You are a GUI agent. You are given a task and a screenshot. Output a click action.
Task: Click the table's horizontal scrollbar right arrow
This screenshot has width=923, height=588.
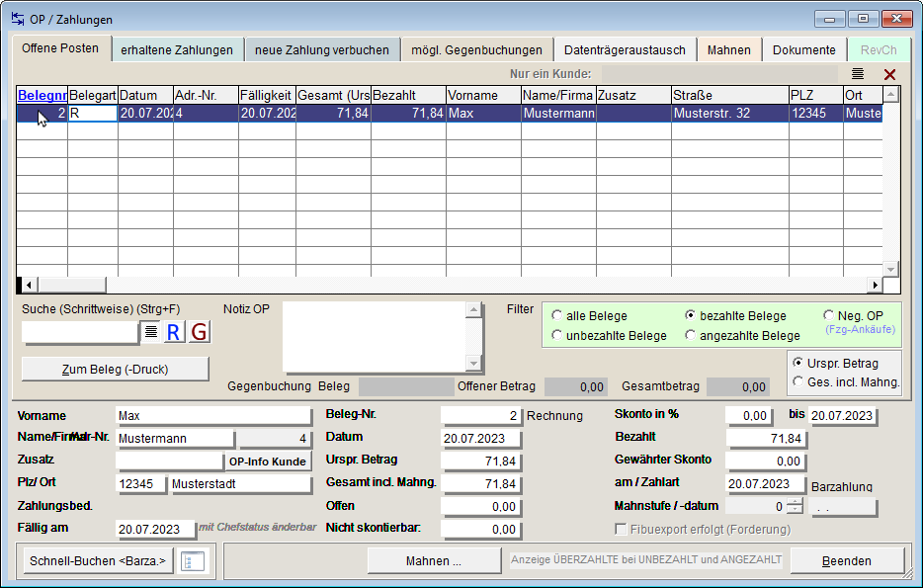tap(876, 285)
